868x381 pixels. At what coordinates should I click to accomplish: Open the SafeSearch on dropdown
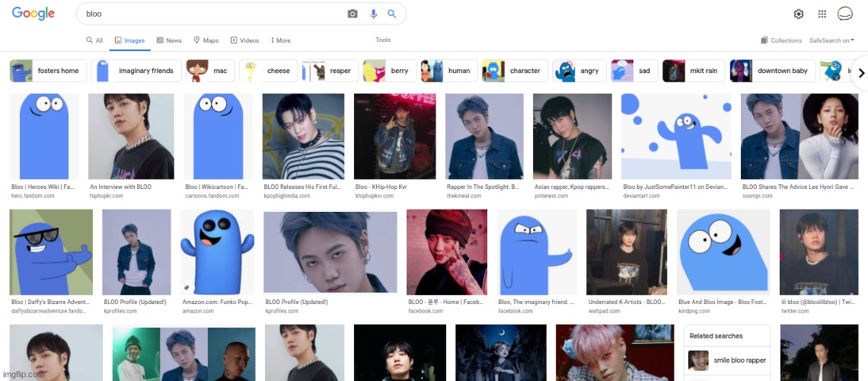[831, 40]
